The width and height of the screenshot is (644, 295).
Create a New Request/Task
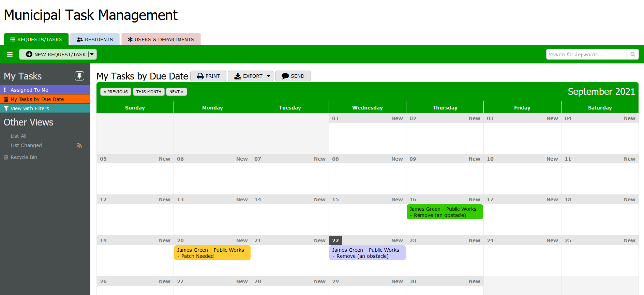(56, 54)
